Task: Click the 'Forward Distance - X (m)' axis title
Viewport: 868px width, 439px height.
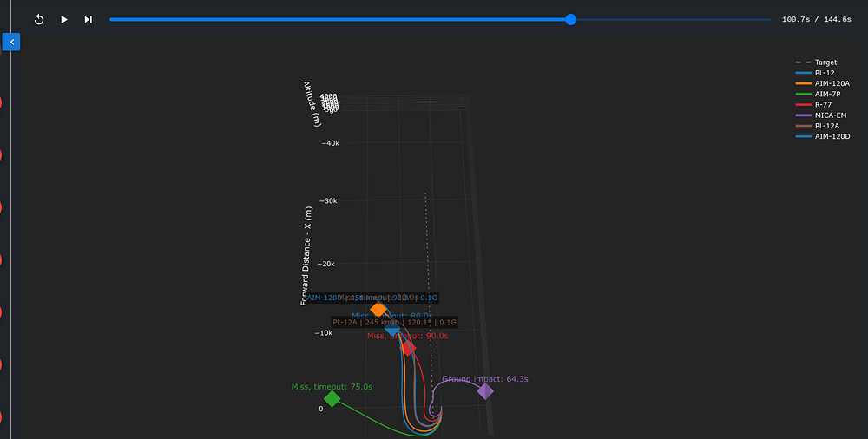Action: coord(306,256)
